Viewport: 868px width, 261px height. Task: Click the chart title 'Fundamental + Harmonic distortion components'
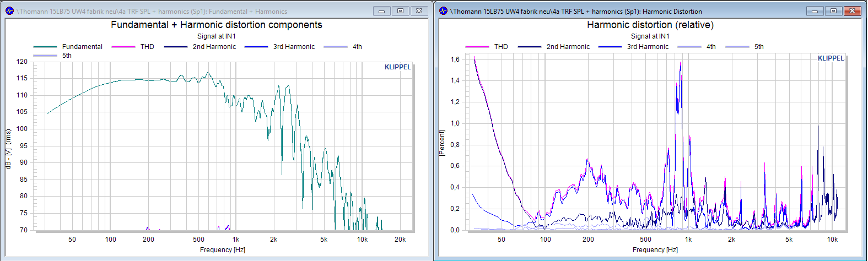point(216,25)
